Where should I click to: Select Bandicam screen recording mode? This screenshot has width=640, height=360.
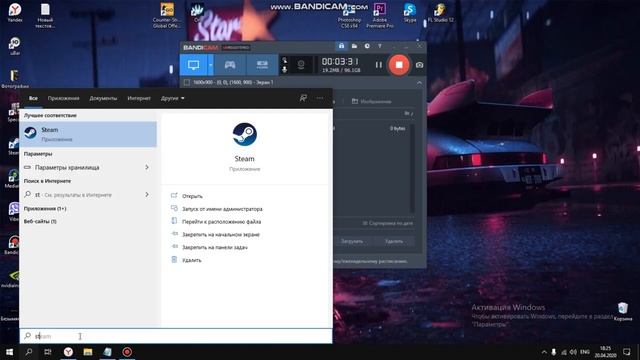pos(193,65)
